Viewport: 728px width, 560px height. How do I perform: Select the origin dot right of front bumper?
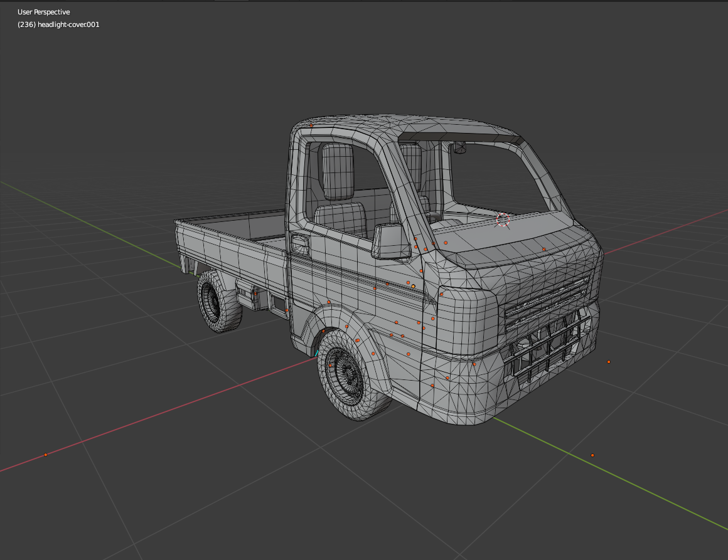tap(608, 362)
